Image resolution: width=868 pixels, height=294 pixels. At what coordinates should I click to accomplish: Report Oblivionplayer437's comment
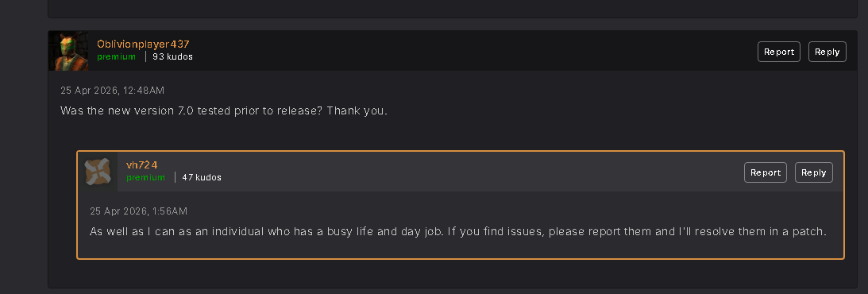(779, 52)
